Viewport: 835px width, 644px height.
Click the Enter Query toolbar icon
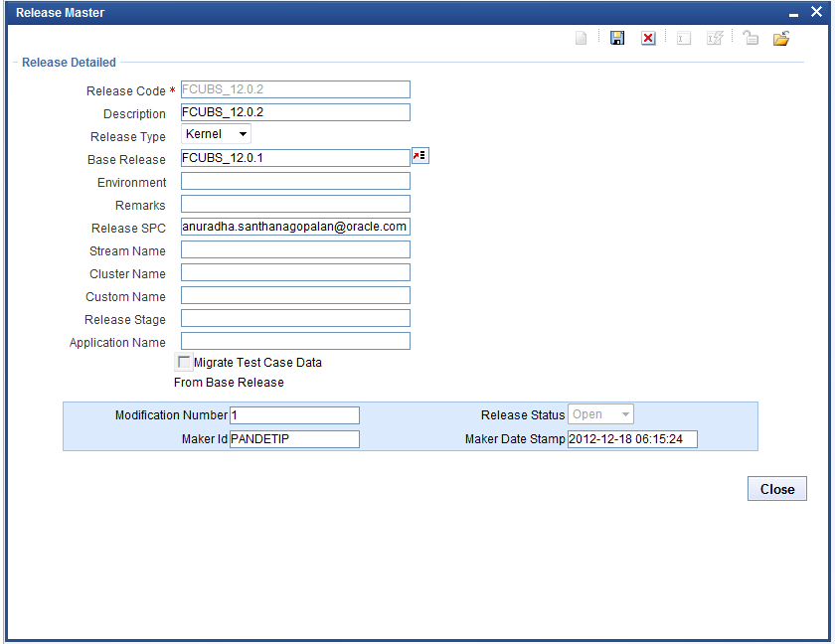coord(684,39)
